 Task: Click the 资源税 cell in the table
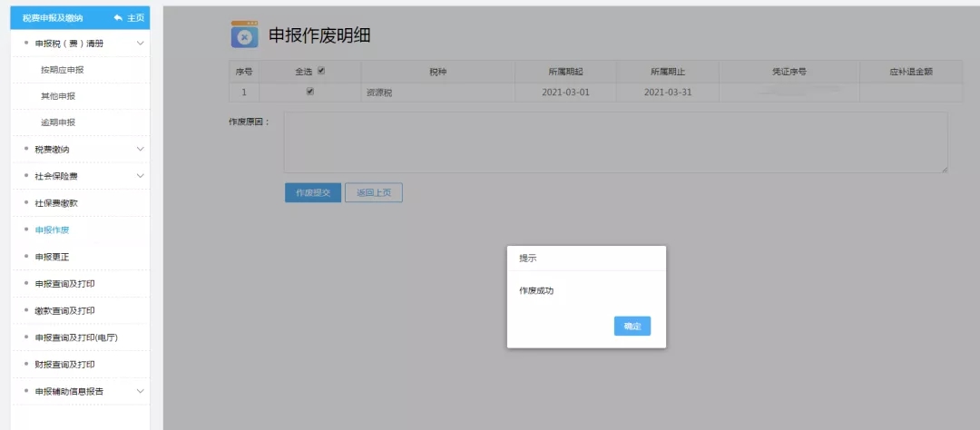(437, 93)
